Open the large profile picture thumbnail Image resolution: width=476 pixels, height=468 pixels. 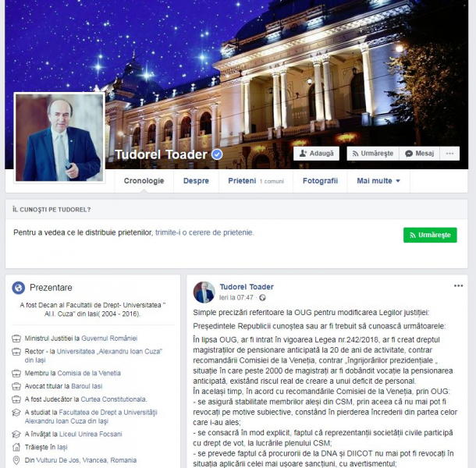tap(59, 137)
